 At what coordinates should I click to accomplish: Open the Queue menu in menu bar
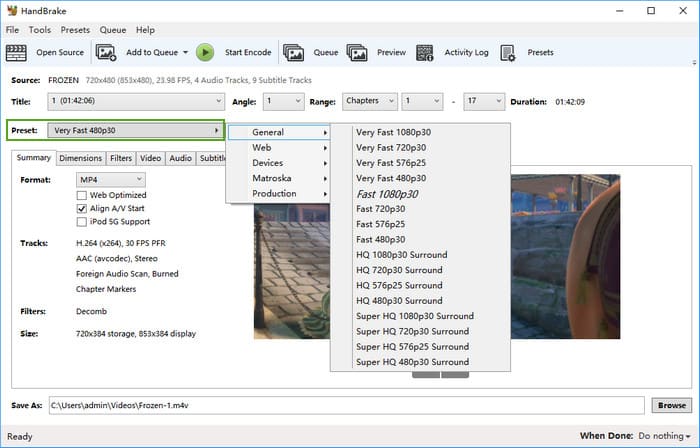click(x=112, y=30)
